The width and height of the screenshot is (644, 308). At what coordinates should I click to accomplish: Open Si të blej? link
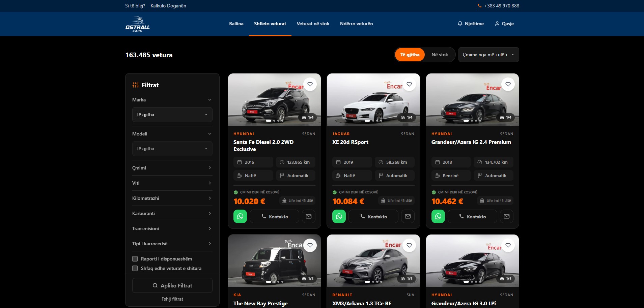coord(135,6)
